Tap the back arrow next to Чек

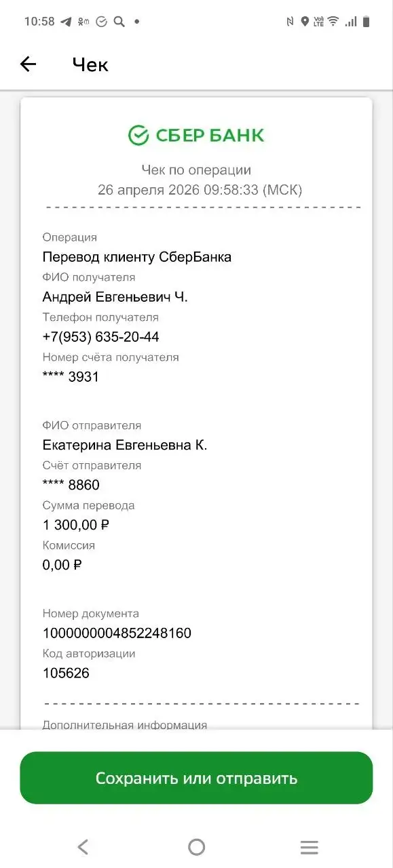click(27, 64)
